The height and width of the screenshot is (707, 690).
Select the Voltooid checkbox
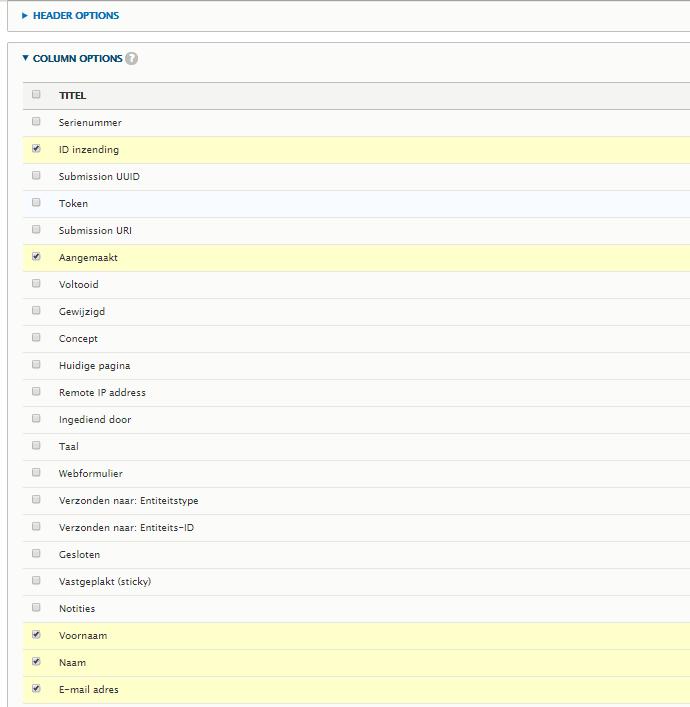point(37,284)
